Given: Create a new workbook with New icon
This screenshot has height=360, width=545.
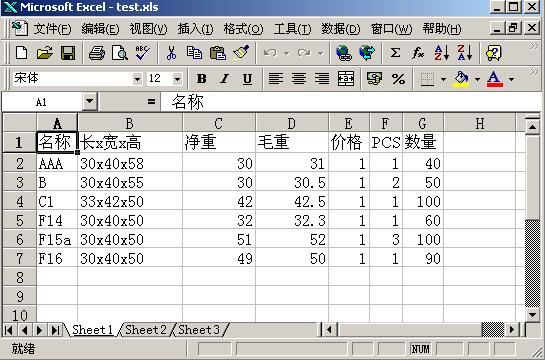Looking at the screenshot, I should (22, 53).
